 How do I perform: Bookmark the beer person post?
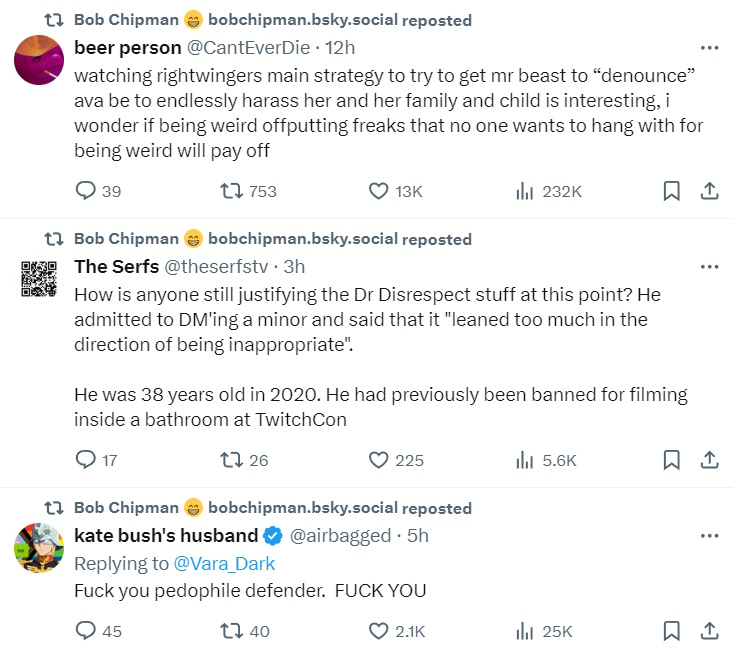click(672, 191)
